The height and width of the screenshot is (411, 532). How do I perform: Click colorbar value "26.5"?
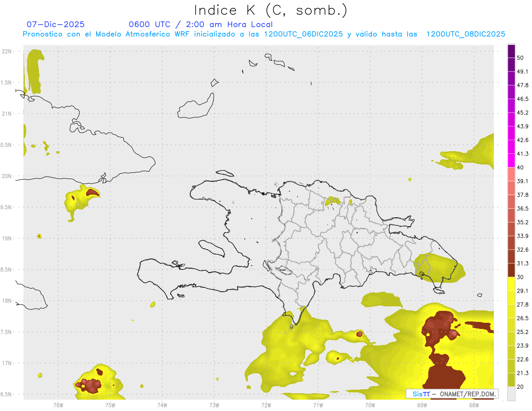tap(523, 318)
